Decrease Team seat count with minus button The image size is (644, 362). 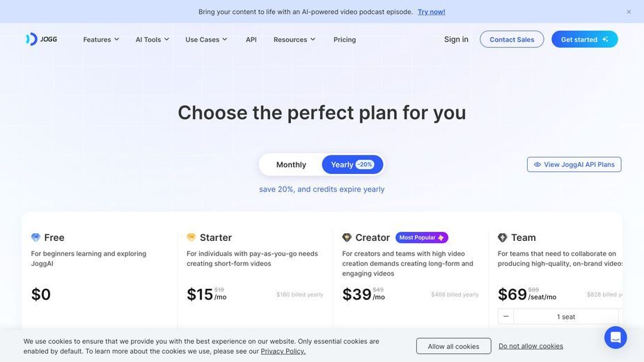click(505, 316)
